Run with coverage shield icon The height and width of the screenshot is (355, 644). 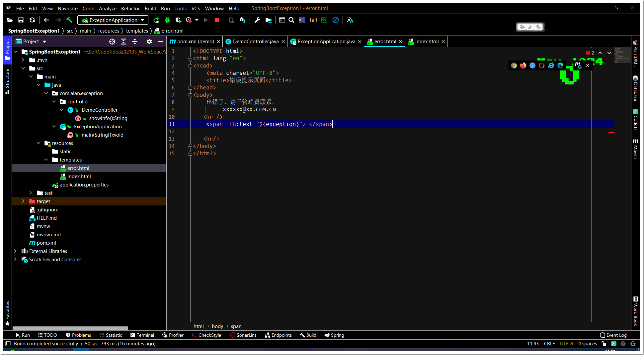click(x=178, y=20)
